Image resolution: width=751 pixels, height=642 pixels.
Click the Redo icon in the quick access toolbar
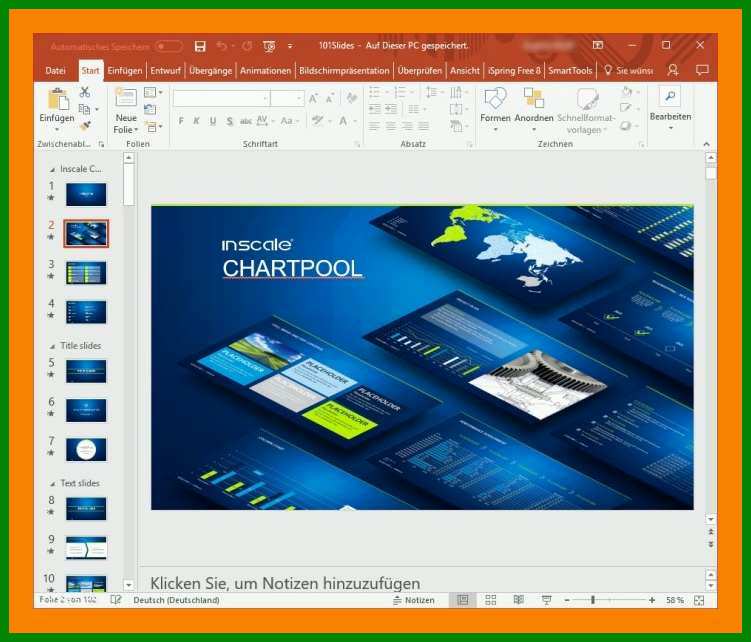(247, 46)
